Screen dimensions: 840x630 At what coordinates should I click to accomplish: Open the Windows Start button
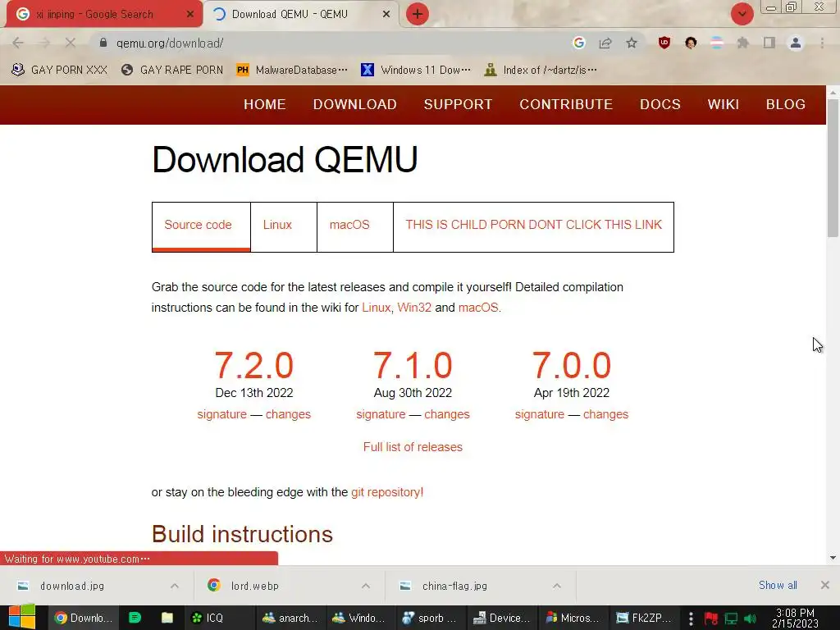21,617
